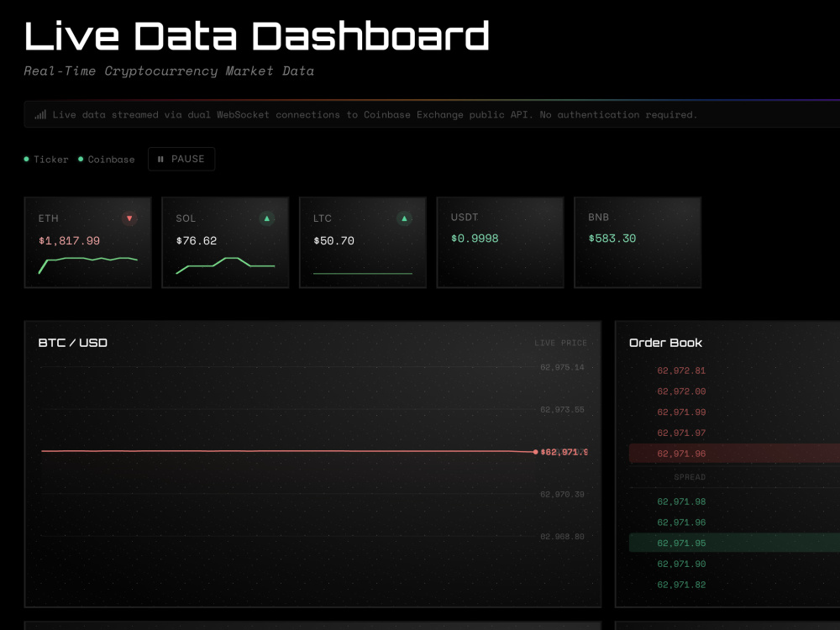Click the LTC up-trend arrow icon
840x630 pixels.
[x=405, y=218]
